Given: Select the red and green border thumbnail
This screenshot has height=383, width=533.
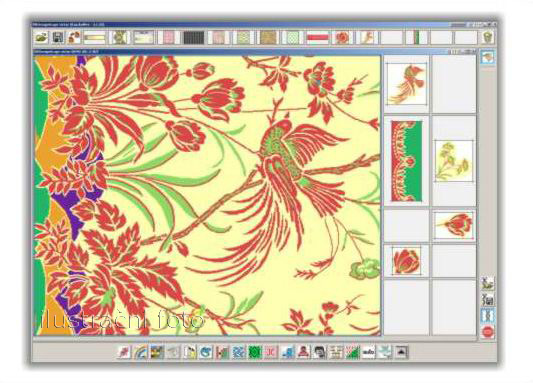Looking at the screenshot, I should [x=407, y=161].
